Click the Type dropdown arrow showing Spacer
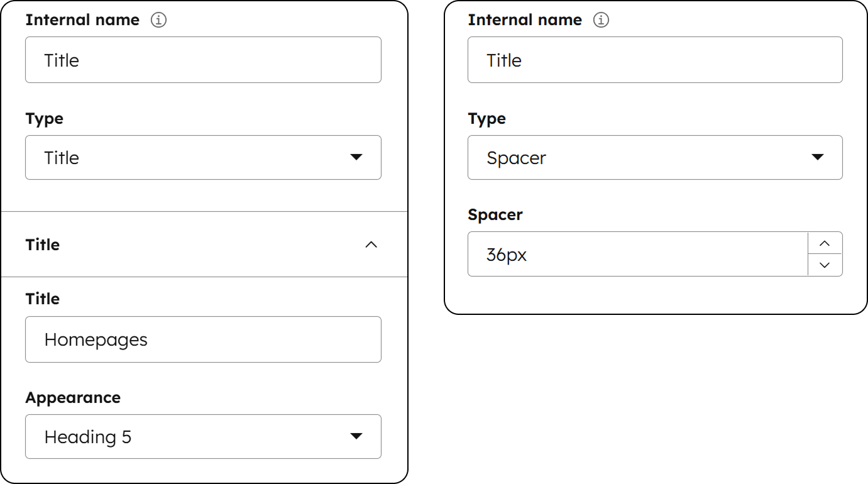 tap(818, 158)
